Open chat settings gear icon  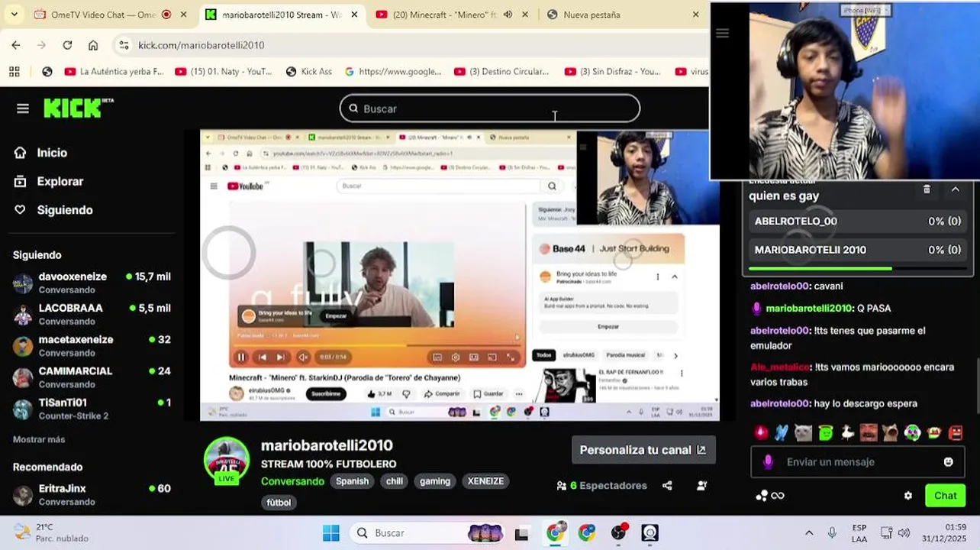(908, 496)
